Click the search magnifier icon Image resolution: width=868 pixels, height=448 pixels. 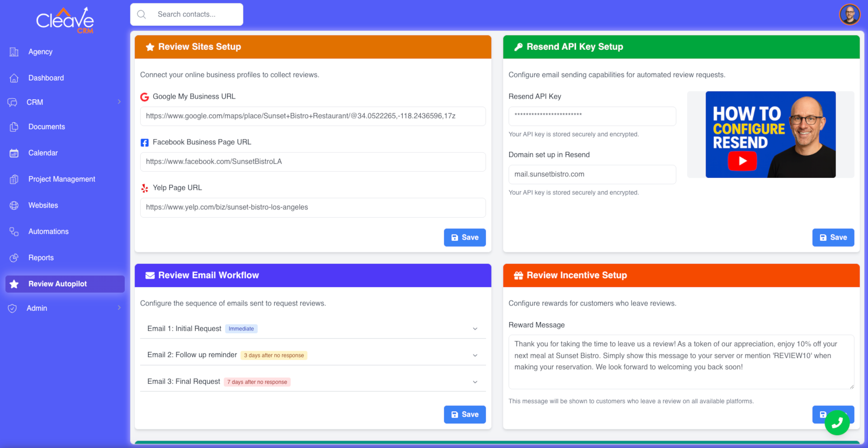[x=142, y=14]
